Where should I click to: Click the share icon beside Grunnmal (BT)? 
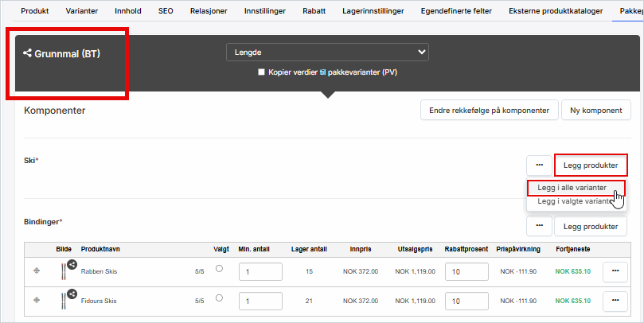pyautogui.click(x=28, y=54)
